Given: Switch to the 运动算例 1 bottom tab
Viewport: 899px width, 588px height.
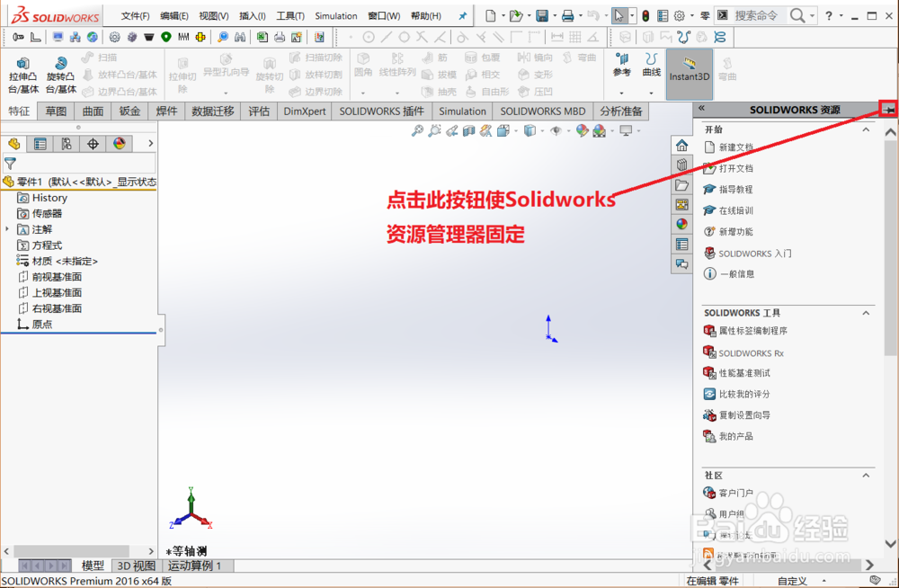Looking at the screenshot, I should [x=194, y=566].
